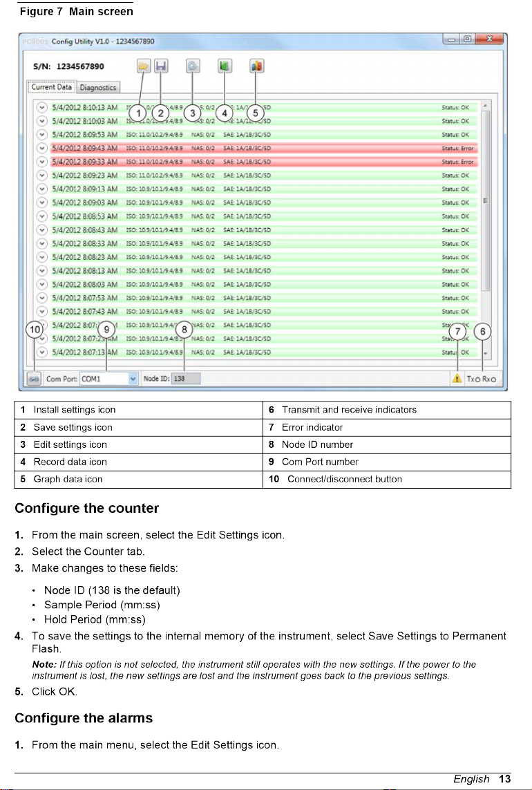Click Status: Error in the 8:09:43 AM row
This screenshot has width=532, height=790.
[x=457, y=148]
